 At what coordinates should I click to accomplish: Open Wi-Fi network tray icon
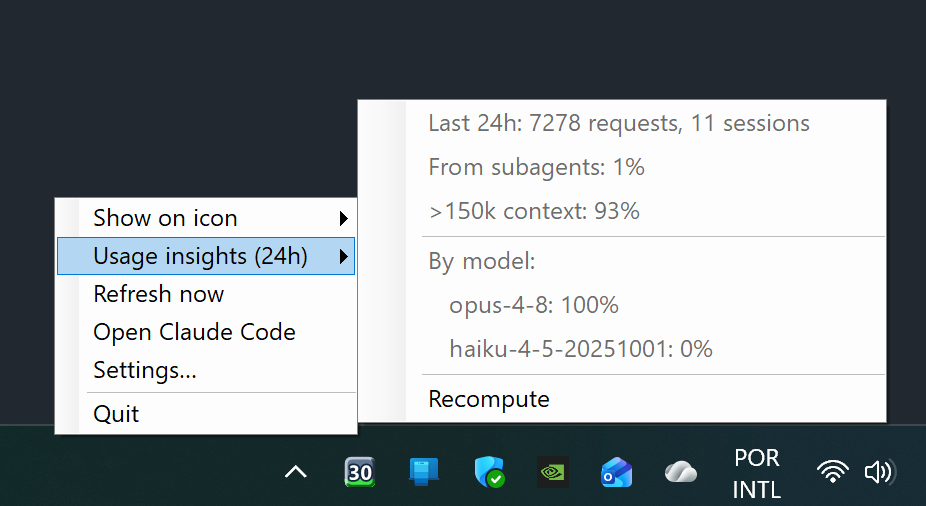(833, 472)
